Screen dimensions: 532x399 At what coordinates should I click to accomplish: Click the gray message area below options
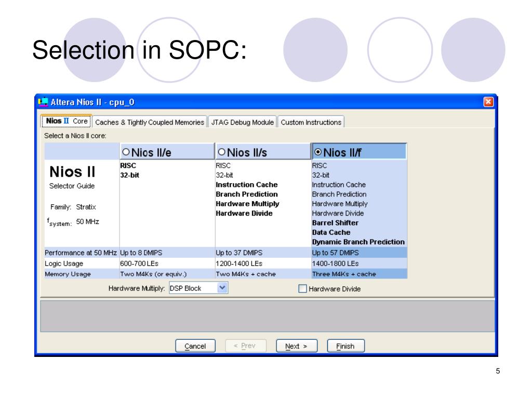point(267,316)
